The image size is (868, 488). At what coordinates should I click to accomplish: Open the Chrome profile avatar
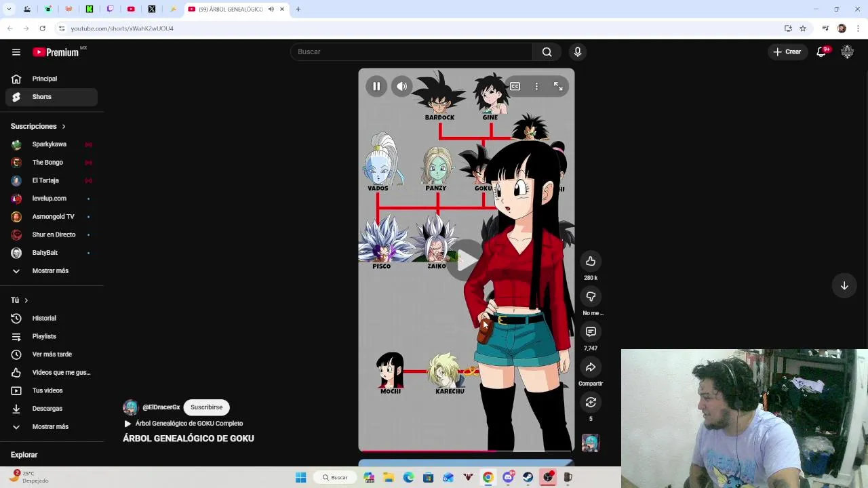842,28
